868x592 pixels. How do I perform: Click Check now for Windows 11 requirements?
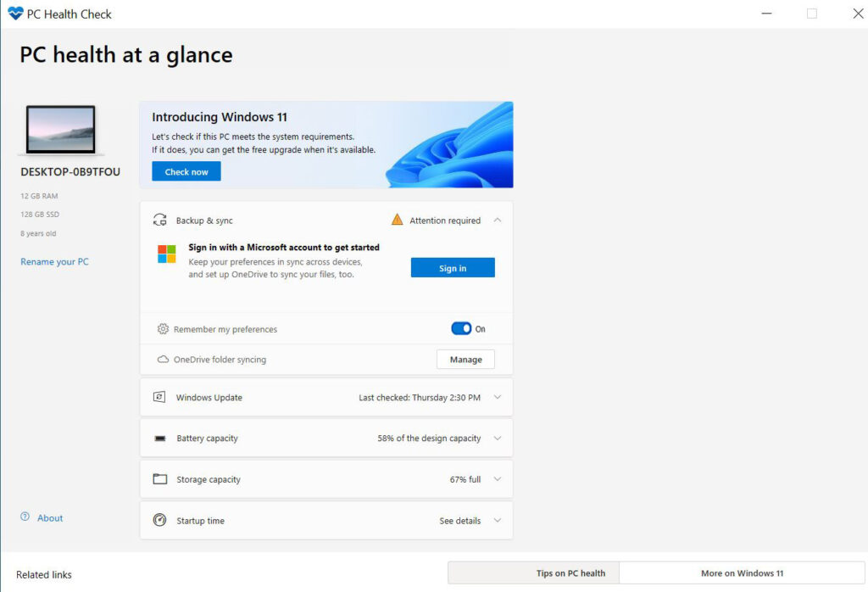(186, 171)
